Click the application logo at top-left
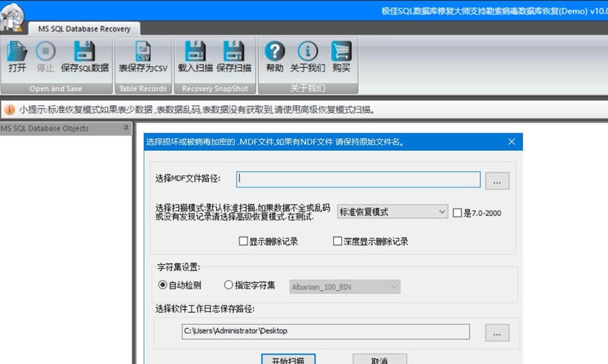This screenshot has width=608, height=364. pyautogui.click(x=12, y=17)
